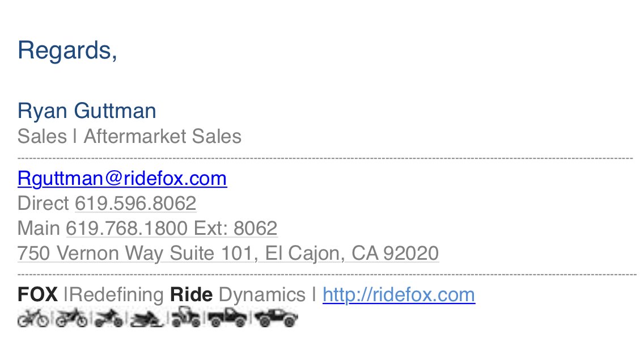Click the pickup truck icon

pos(227,318)
